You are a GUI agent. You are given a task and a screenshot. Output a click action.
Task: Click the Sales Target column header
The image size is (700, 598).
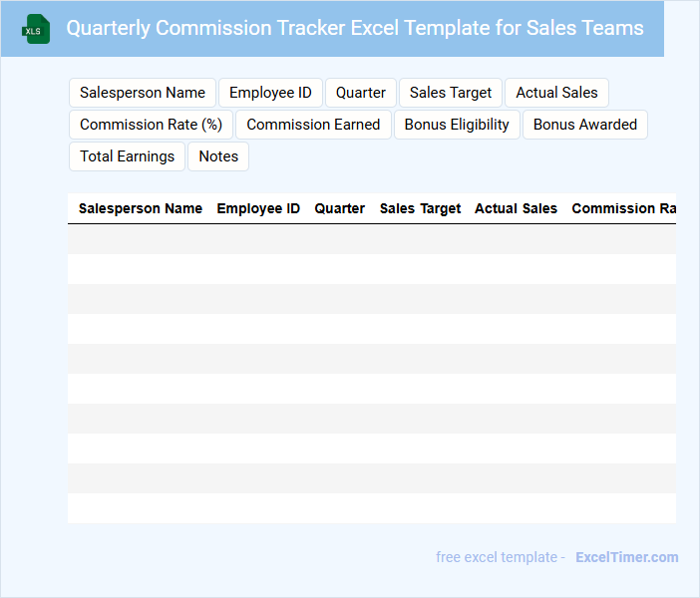click(420, 208)
